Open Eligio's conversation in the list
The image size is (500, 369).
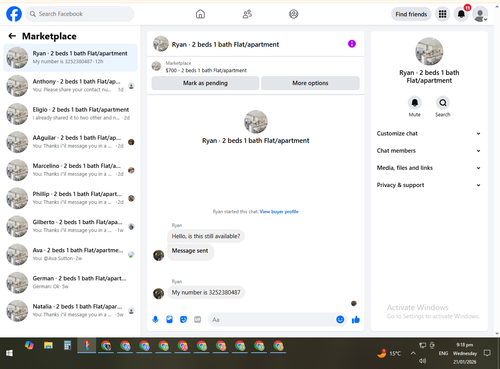(70, 114)
